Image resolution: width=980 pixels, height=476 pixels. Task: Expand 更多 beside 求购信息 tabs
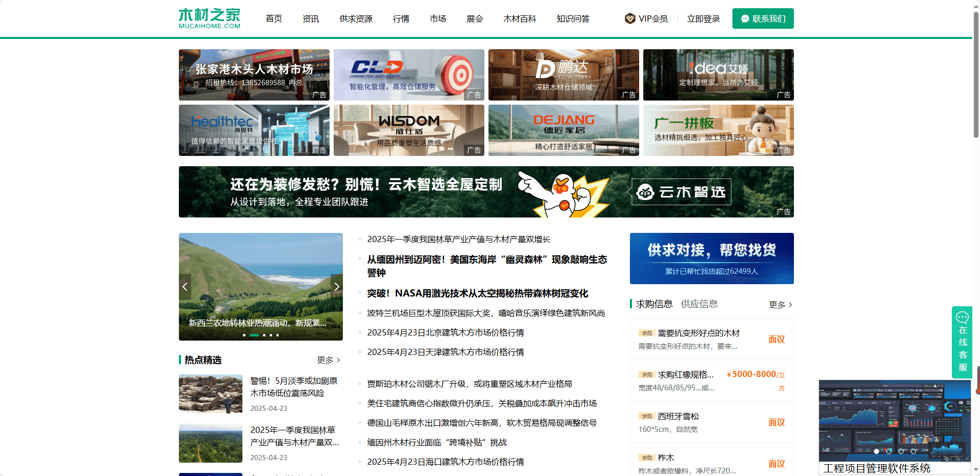pyautogui.click(x=780, y=305)
